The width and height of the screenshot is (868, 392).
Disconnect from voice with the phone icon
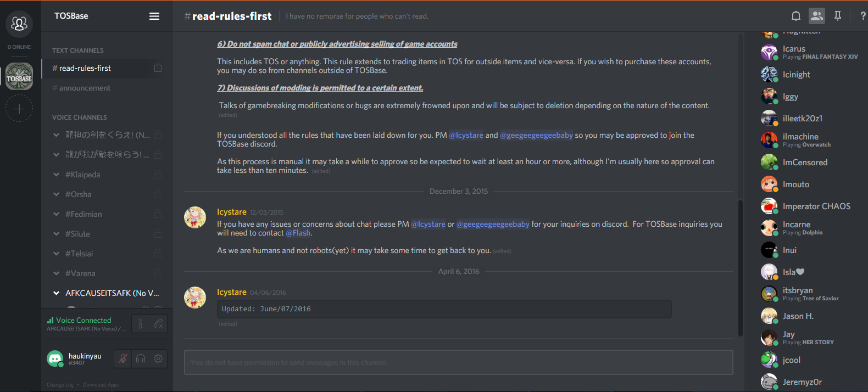[x=158, y=324]
